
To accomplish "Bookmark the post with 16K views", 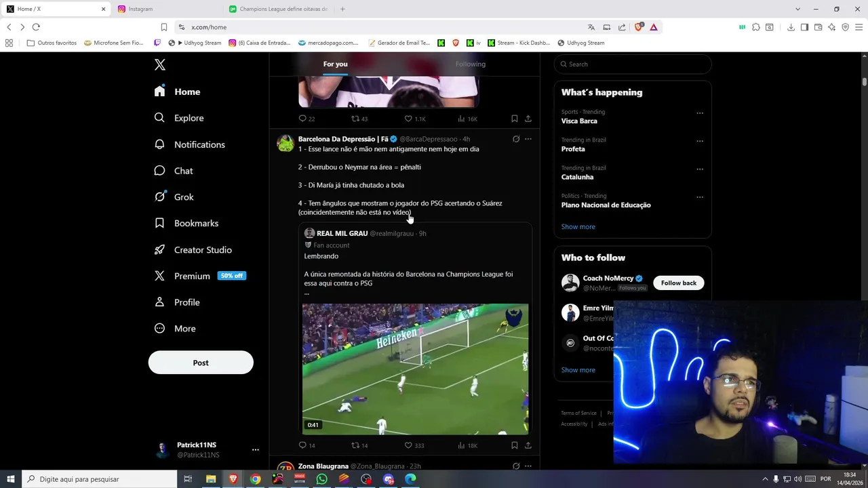I will (x=514, y=119).
